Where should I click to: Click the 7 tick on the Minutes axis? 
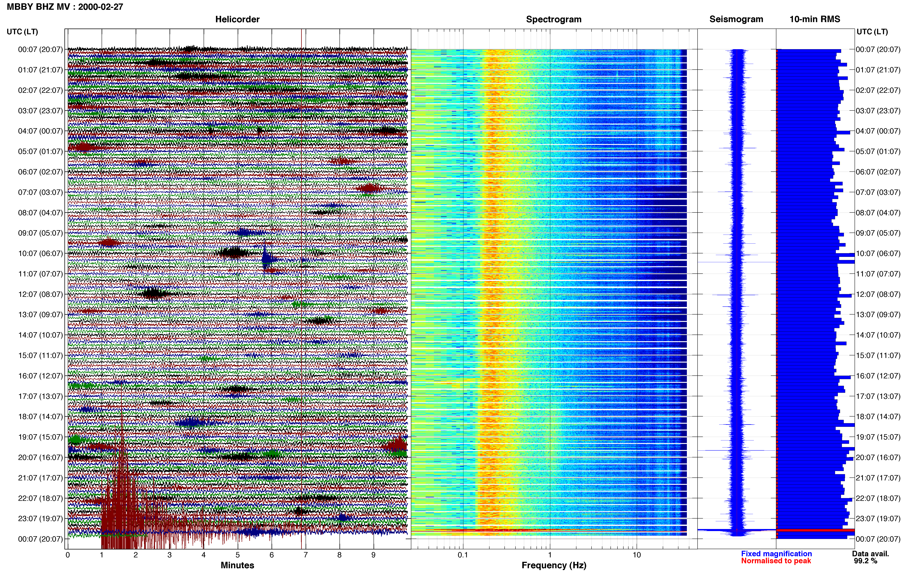pyautogui.click(x=306, y=555)
